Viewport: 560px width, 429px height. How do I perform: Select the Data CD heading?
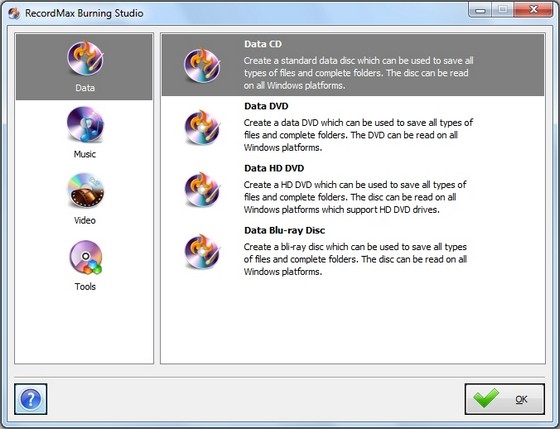tap(263, 44)
